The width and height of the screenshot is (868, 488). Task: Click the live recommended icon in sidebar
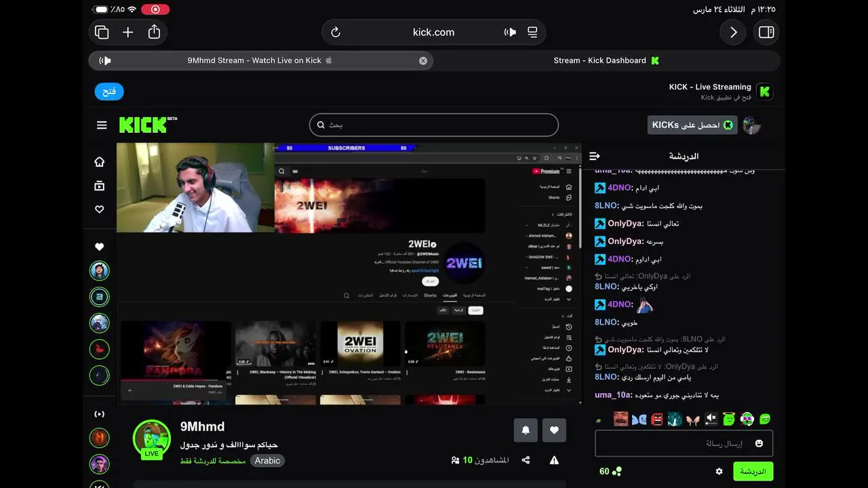[x=100, y=414]
